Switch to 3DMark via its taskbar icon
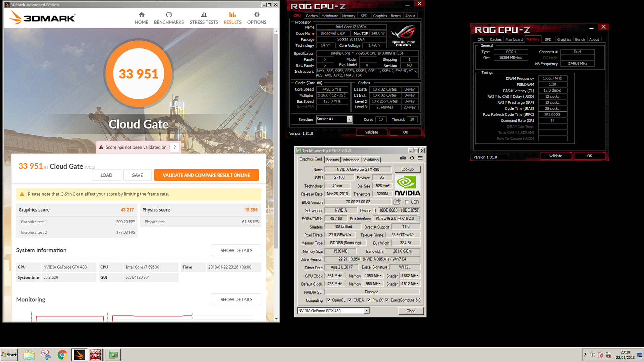This screenshot has width=644, height=362. (79, 355)
